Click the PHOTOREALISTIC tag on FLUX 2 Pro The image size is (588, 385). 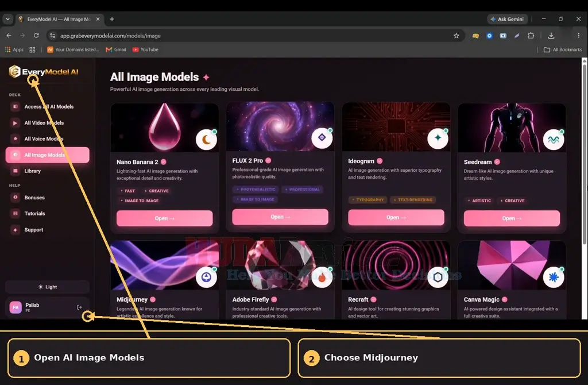(x=256, y=190)
